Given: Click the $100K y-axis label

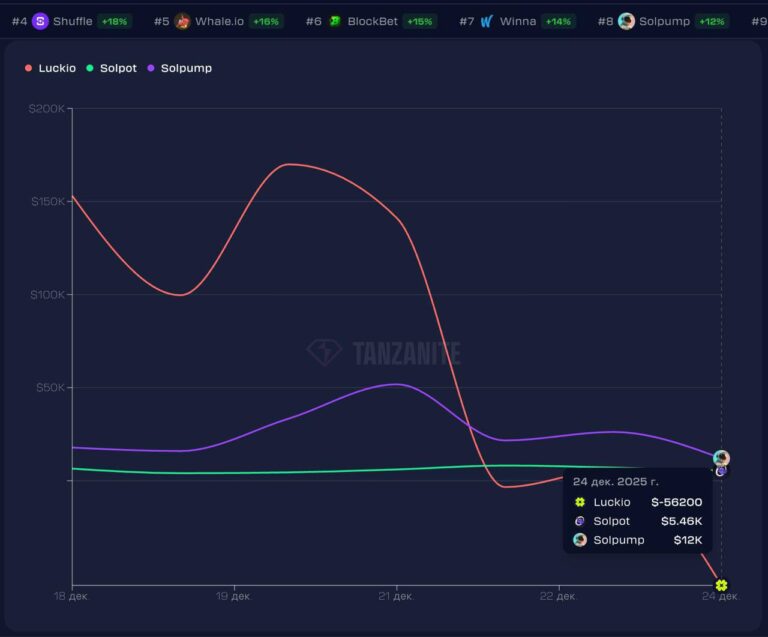Looking at the screenshot, I should (x=47, y=295).
